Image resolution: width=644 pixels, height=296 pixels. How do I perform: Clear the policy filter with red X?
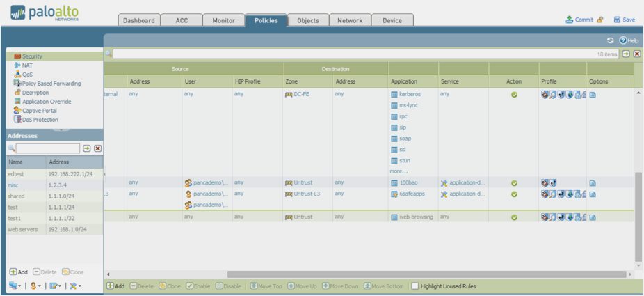click(x=636, y=54)
